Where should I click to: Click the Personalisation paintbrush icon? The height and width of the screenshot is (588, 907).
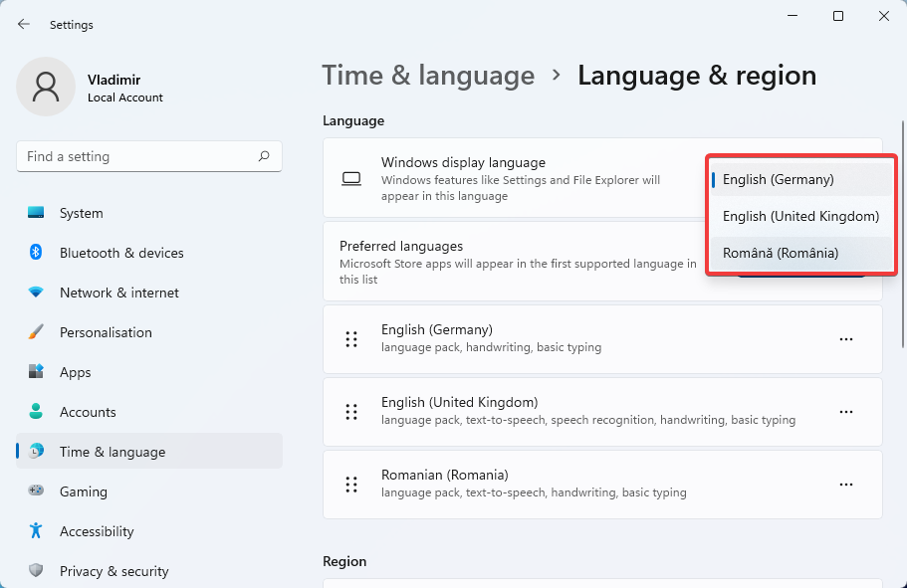click(x=36, y=332)
